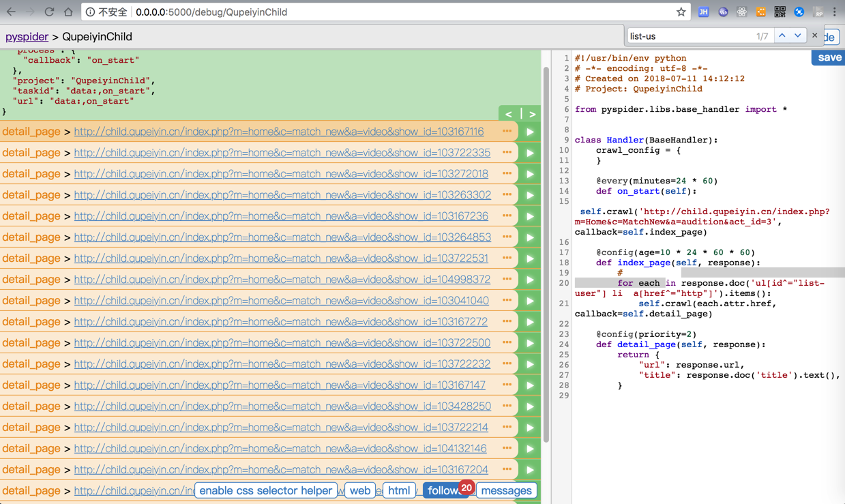This screenshot has width=845, height=504.
Task: Expand details dots for show_id=103167236
Action: click(507, 216)
